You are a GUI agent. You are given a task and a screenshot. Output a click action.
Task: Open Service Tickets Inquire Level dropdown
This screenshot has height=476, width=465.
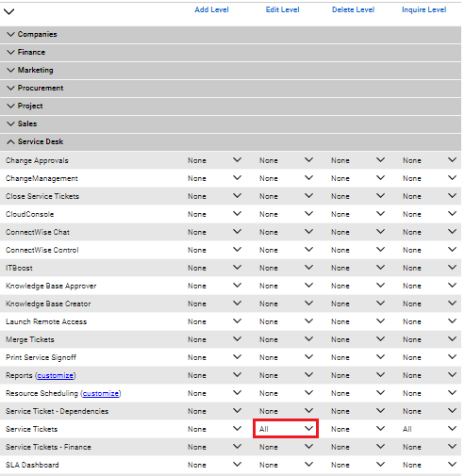[x=429, y=429]
